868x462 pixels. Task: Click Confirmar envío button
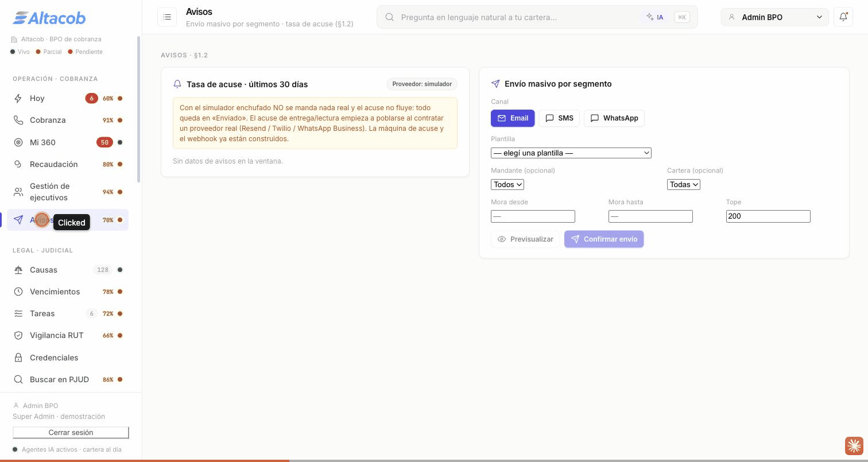click(604, 239)
